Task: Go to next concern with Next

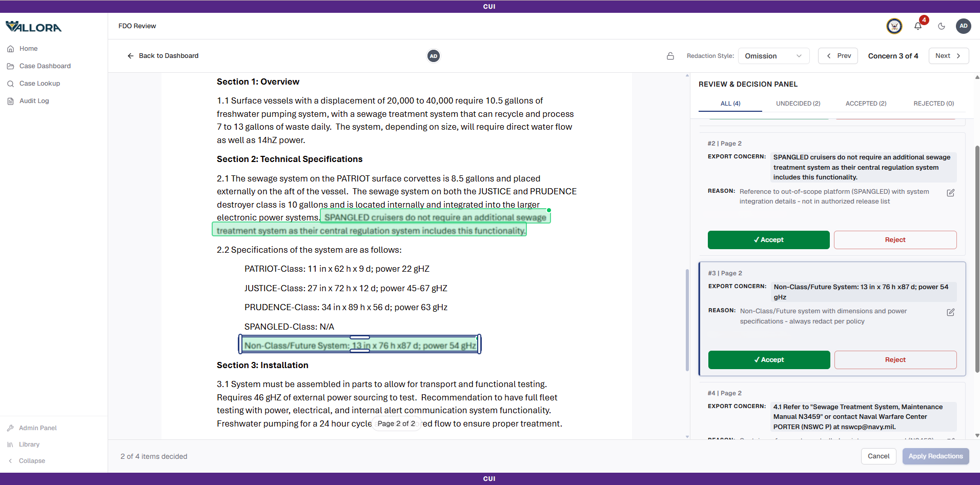Action: [x=949, y=56]
